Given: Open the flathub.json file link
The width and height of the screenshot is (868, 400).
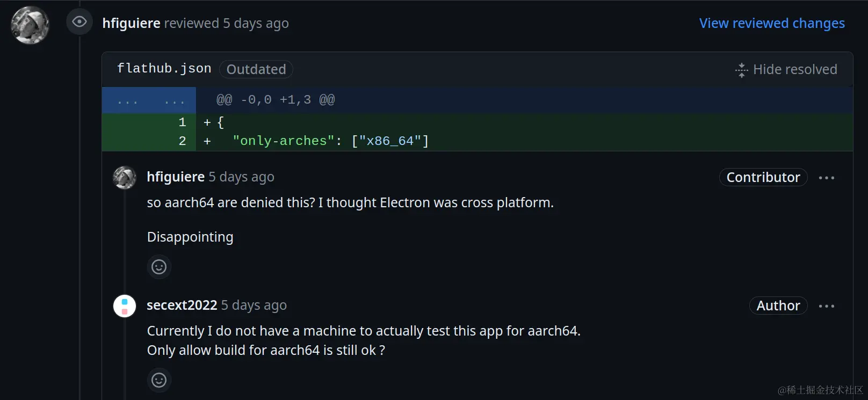Looking at the screenshot, I should click(164, 69).
